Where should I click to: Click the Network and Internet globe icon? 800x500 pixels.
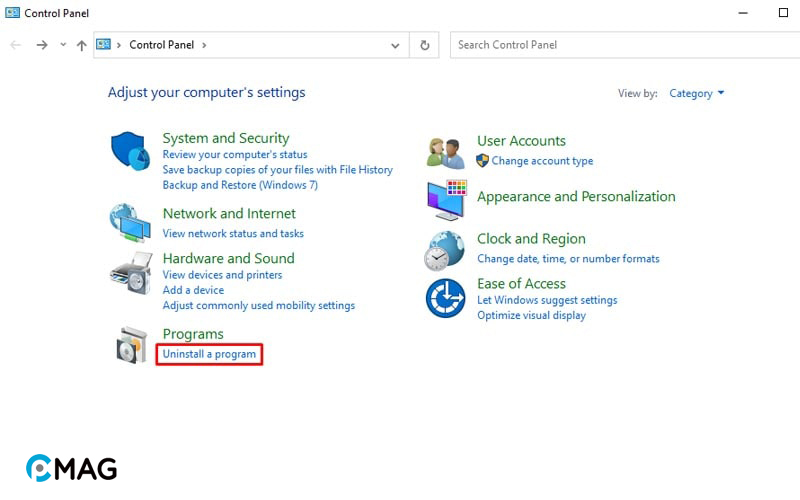[x=129, y=223]
